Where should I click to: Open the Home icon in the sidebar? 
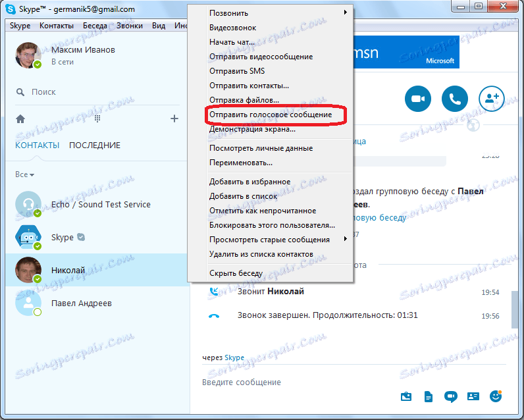tap(20, 118)
